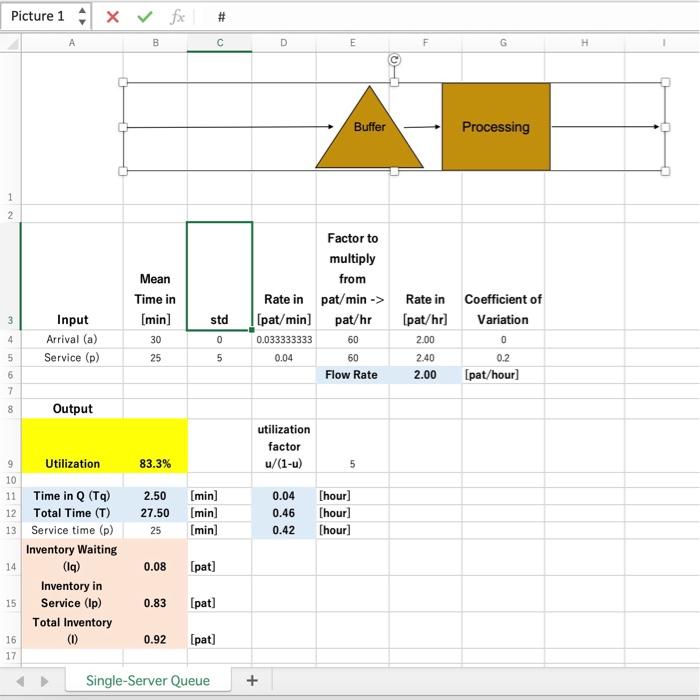Select the Flow Rate value 2.00 in row 6
This screenshot has width=700, height=700.
425,375
